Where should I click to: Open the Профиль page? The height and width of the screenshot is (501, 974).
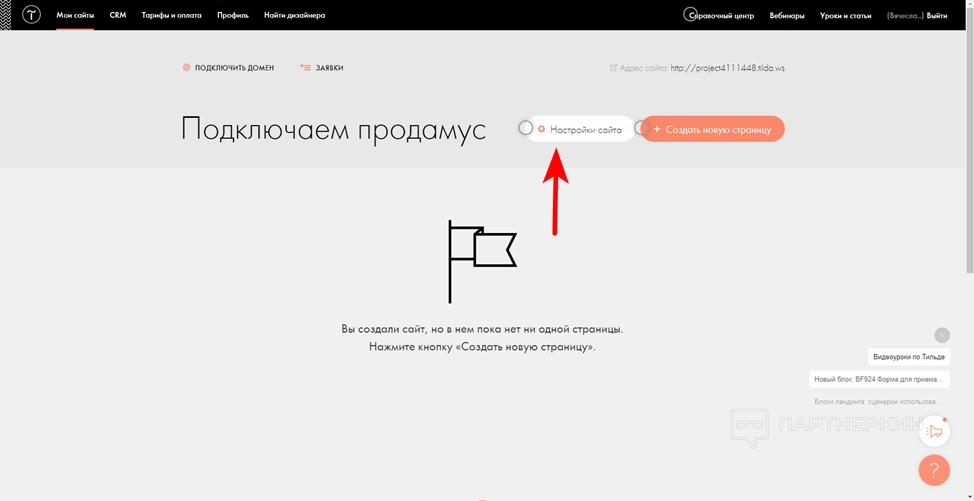click(x=233, y=15)
